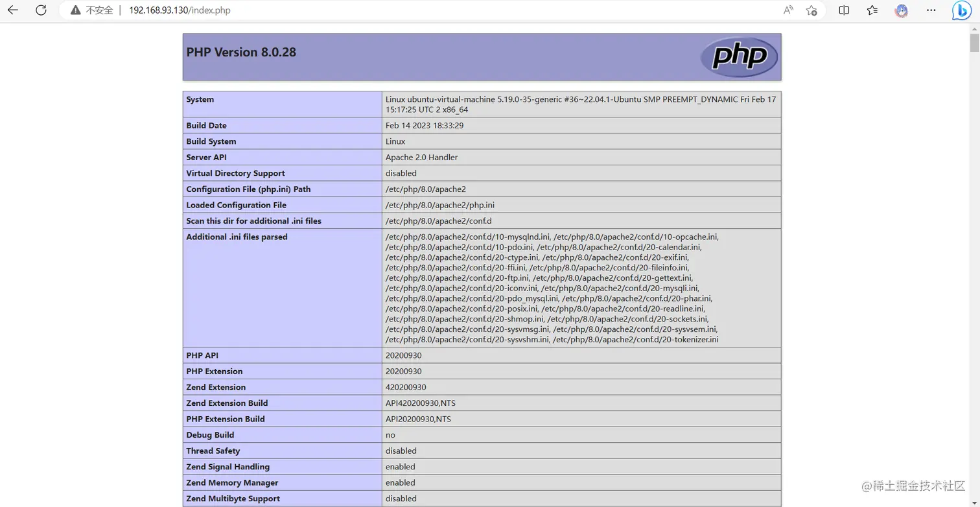Open the Favorites list icon

(x=872, y=10)
